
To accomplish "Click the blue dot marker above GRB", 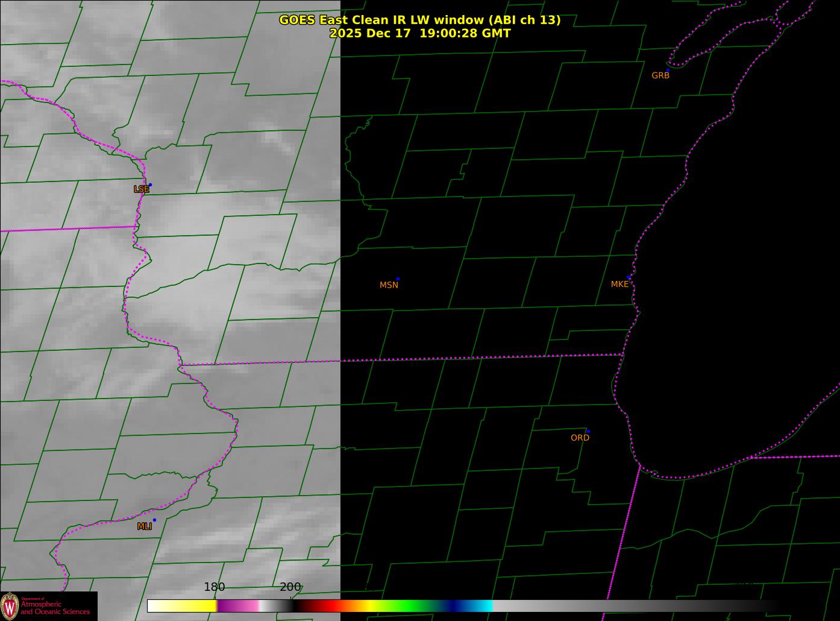I will pos(668,70).
